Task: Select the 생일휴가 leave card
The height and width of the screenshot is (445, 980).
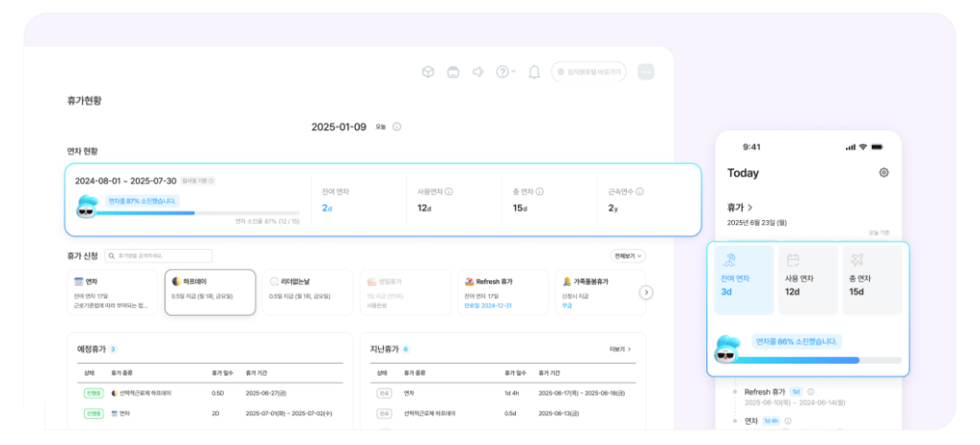Action: (405, 293)
